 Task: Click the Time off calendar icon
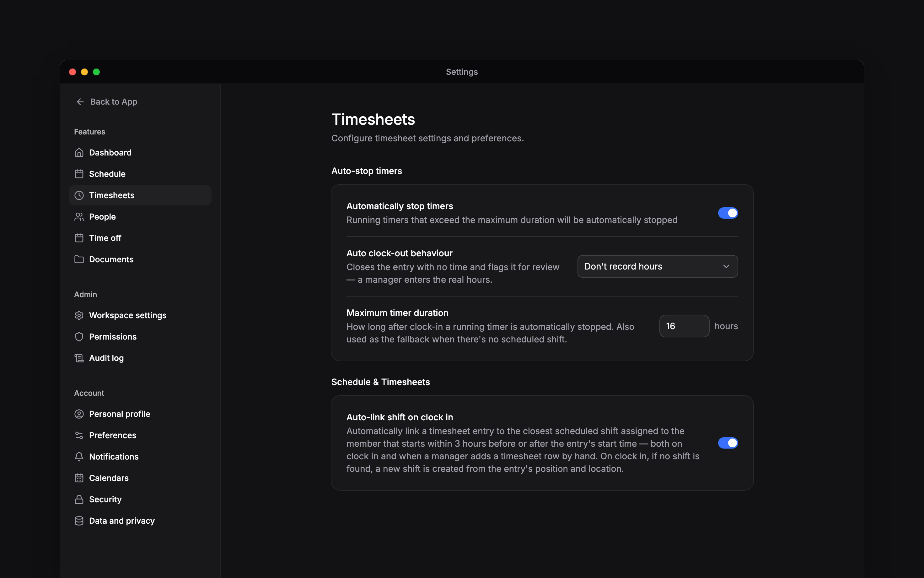tap(79, 238)
